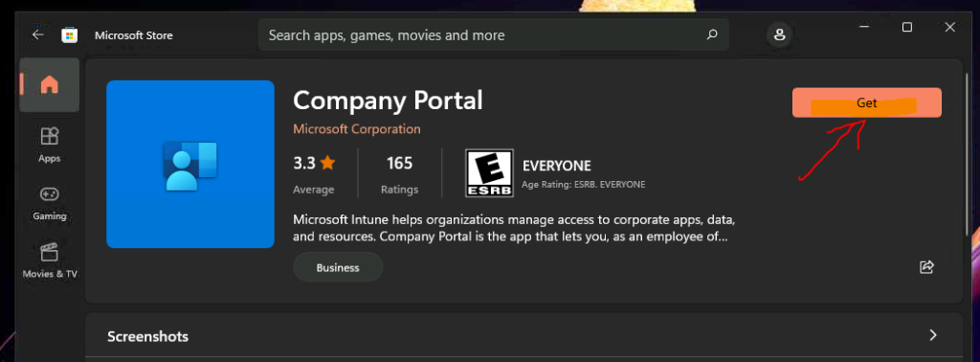
Task: Maximize the Microsoft Store window
Action: tap(907, 27)
